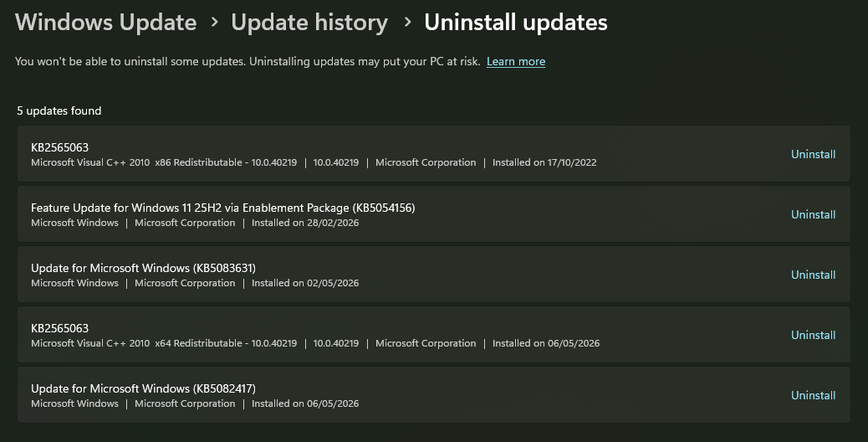Select the Update for Microsoft Windows (KB5083631) entry
Viewport: 868px width, 442px height.
coord(433,275)
